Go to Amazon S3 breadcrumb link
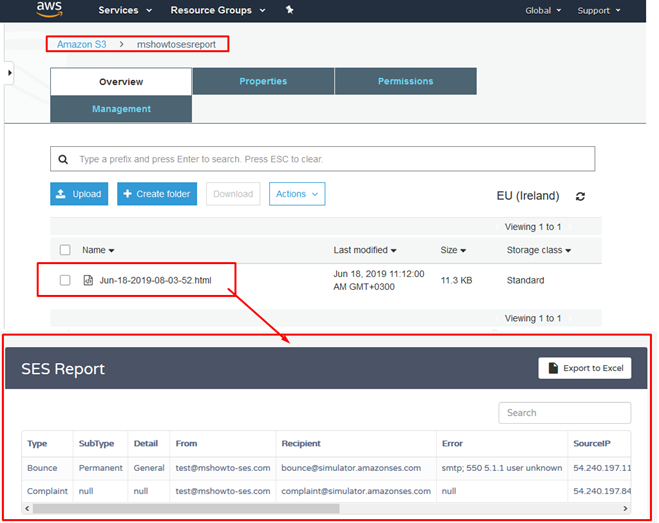 pyautogui.click(x=82, y=44)
